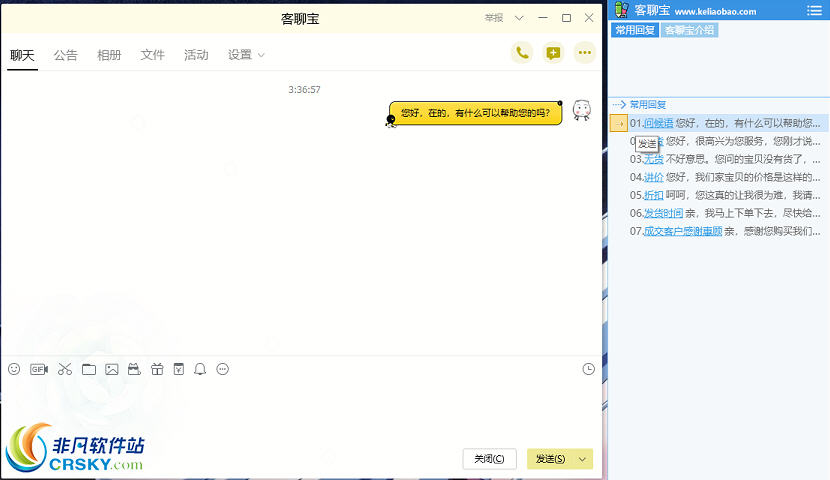The height and width of the screenshot is (480, 830).
Task: Click the 发货时间 quick reply link
Action: pos(663,213)
